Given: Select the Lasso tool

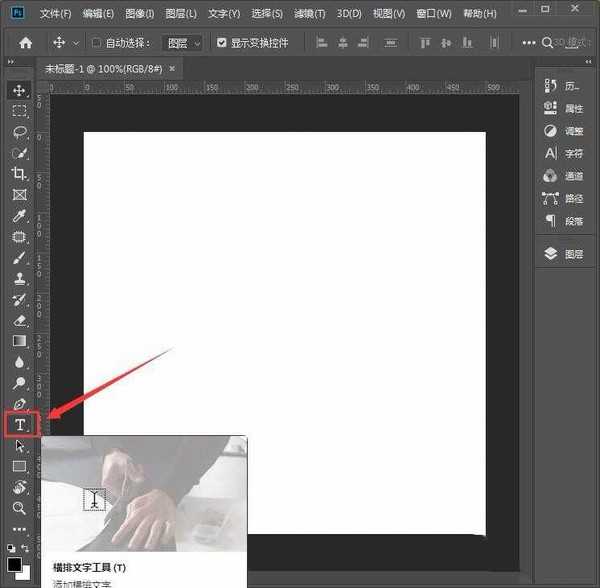Looking at the screenshot, I should coord(19,132).
